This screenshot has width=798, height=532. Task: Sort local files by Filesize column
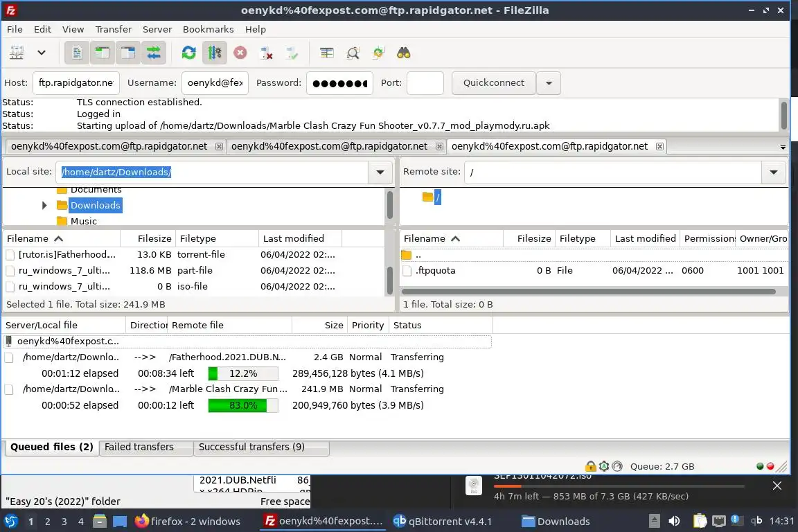(148, 239)
